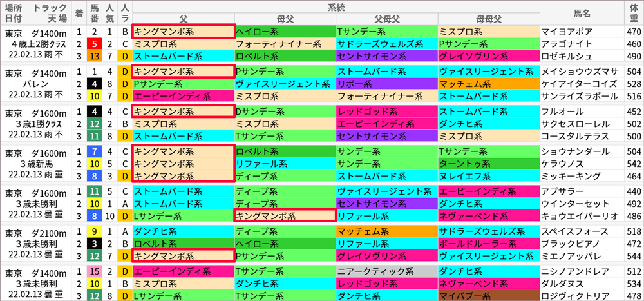Image resolution: width=644 pixels, height=301 pixels.
Task: Click the 22.02.13 雨 重 date cell
Action: coord(35,175)
